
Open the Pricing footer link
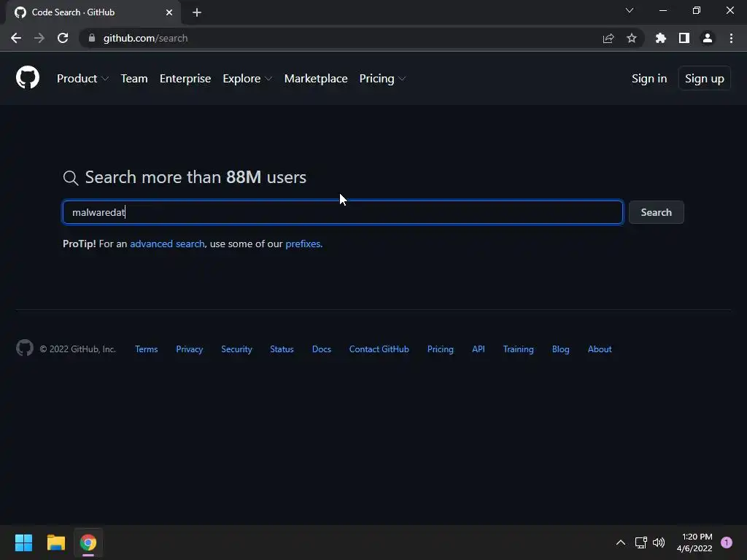point(440,349)
